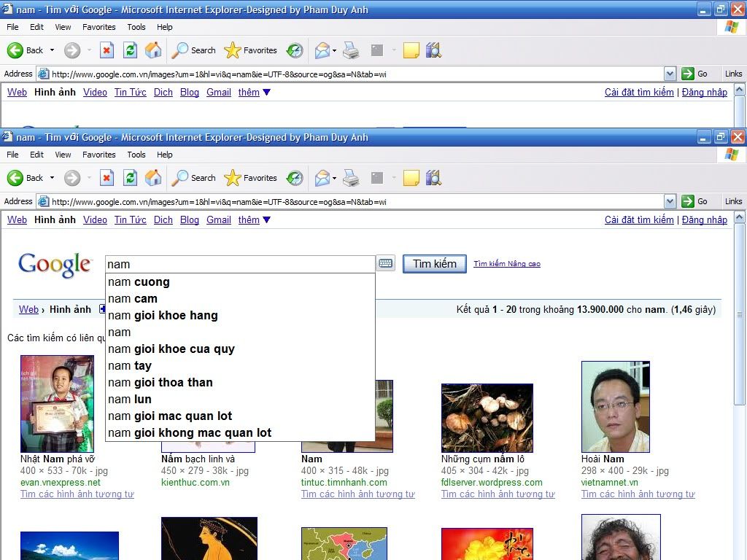Click inside the Google search box containing "nam"
The height and width of the screenshot is (560, 747).
(240, 264)
